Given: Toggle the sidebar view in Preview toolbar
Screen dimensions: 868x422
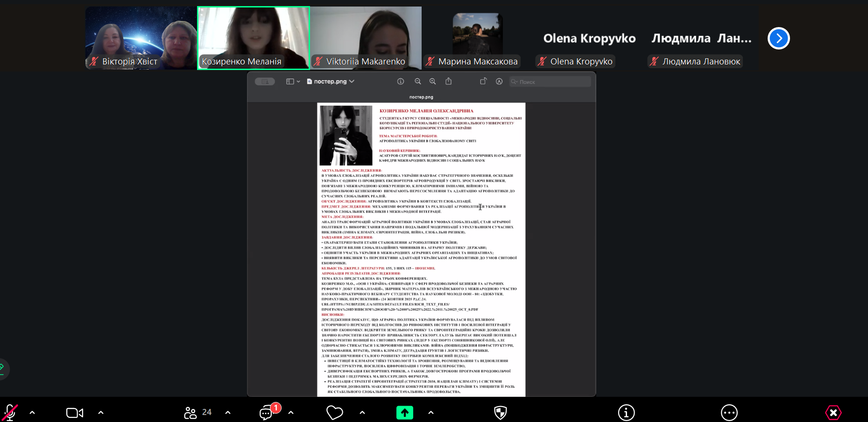Looking at the screenshot, I should coord(290,82).
